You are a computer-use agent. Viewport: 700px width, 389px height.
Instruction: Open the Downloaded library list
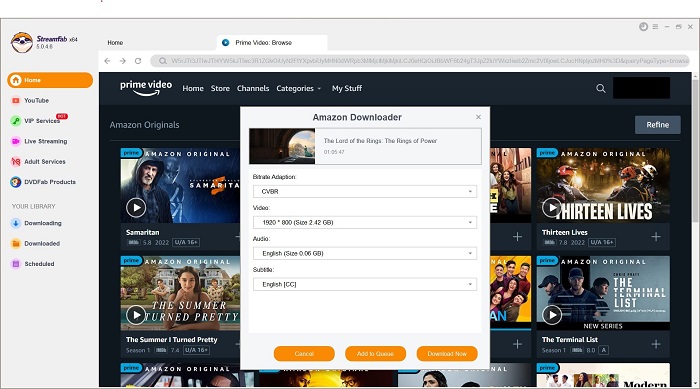(42, 243)
